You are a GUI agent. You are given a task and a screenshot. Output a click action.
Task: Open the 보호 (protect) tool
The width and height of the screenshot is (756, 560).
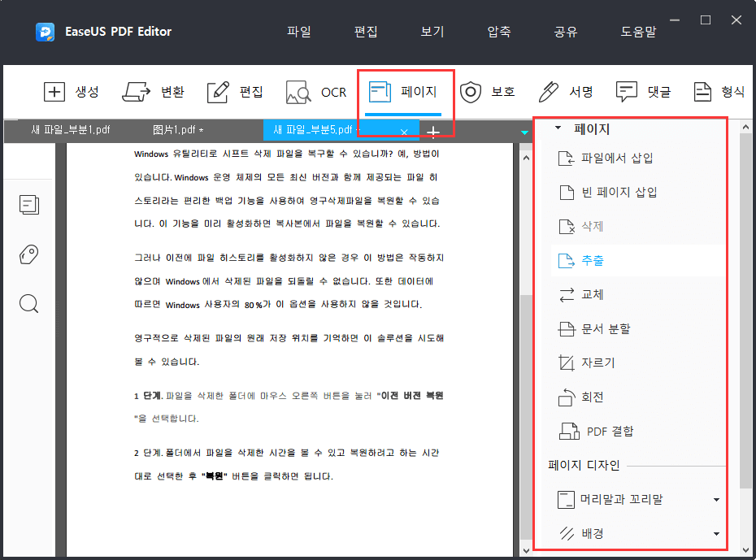[x=489, y=92]
